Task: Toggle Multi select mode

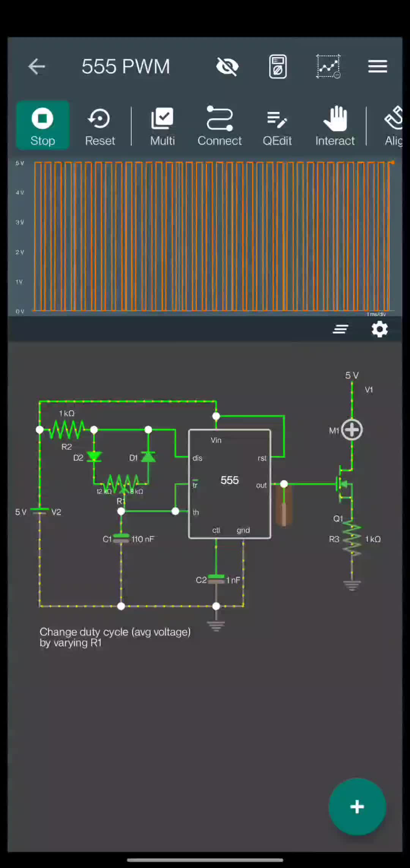Action: (162, 125)
